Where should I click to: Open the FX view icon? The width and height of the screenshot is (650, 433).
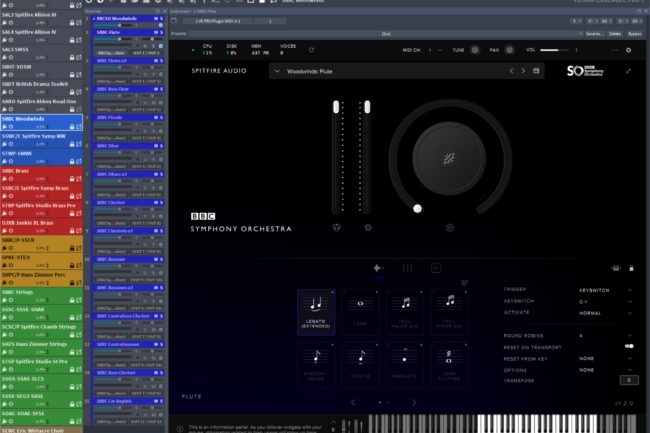click(436, 268)
